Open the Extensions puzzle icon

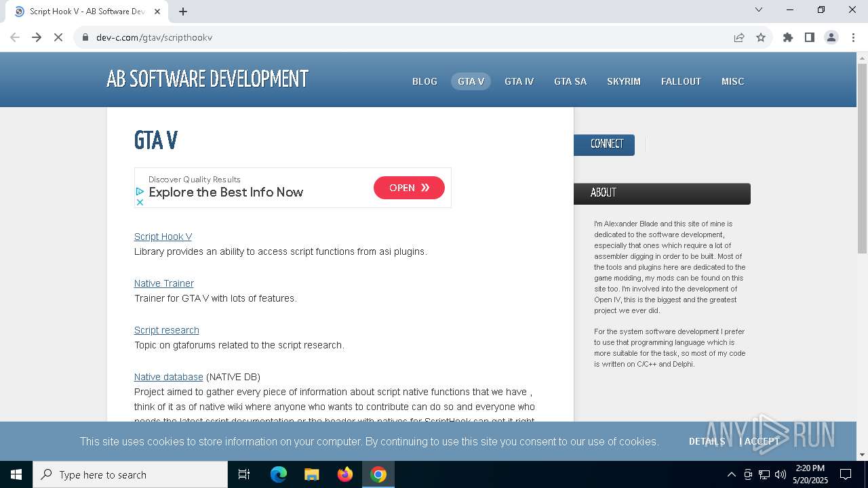coord(788,37)
